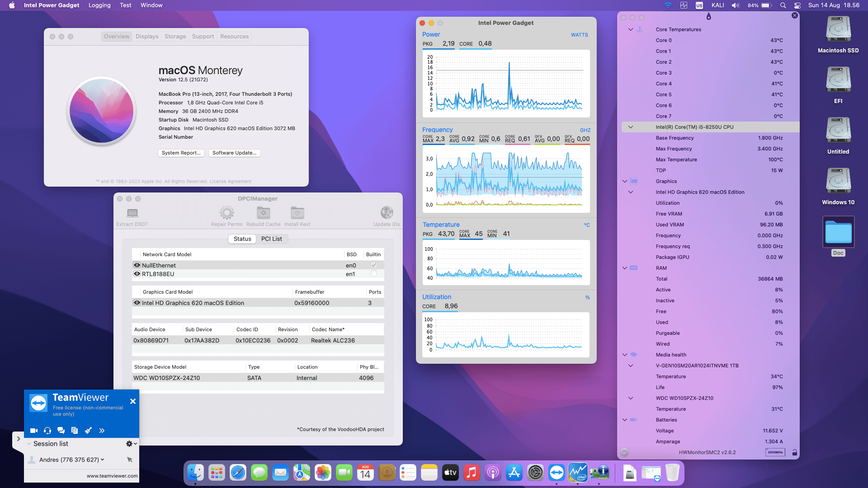Open Spotlight search in menu bar
Screen dimensions: 868x488
pos(783,5)
